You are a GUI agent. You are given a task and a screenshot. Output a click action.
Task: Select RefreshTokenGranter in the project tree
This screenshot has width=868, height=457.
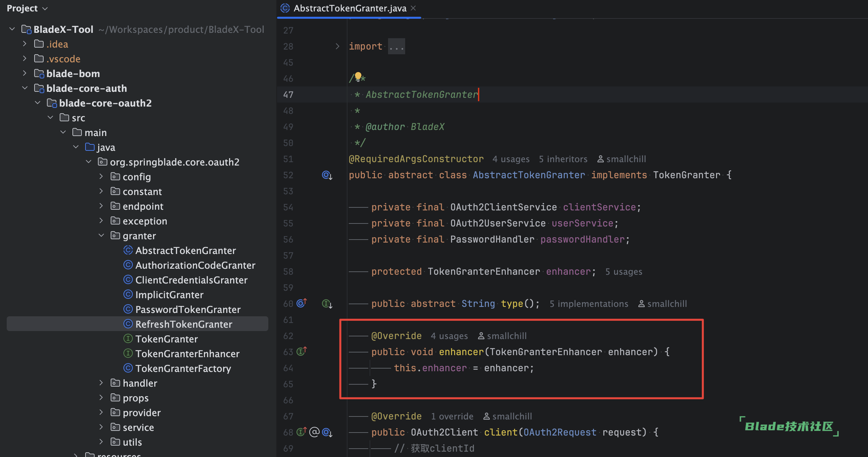tap(138, 324)
